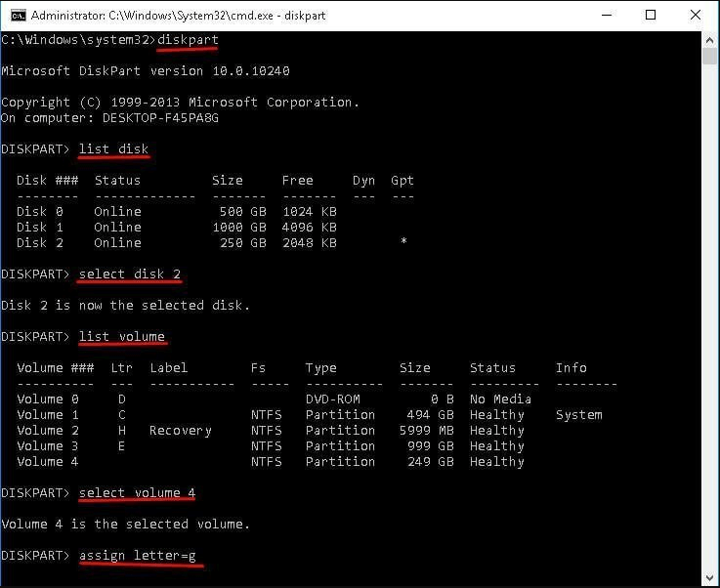Screen dimensions: 720x588
Task: Click the '2048 KB' free value
Action: [x=310, y=243]
